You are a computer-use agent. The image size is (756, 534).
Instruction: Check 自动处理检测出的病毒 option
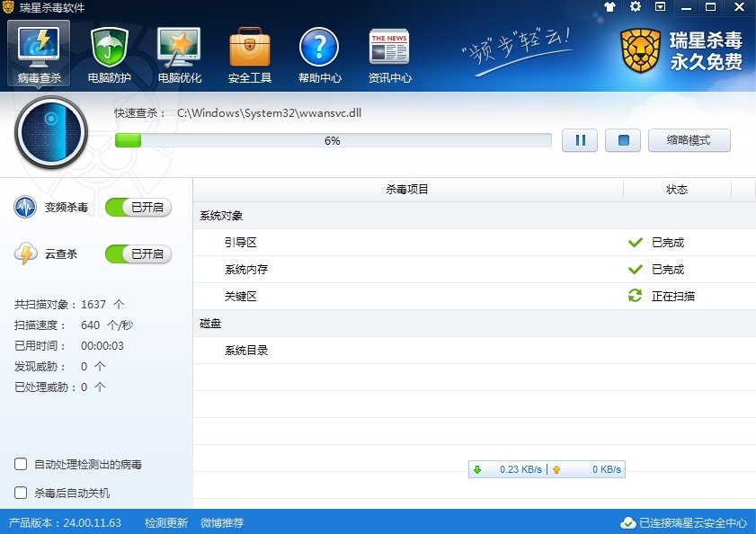pyautogui.click(x=21, y=465)
